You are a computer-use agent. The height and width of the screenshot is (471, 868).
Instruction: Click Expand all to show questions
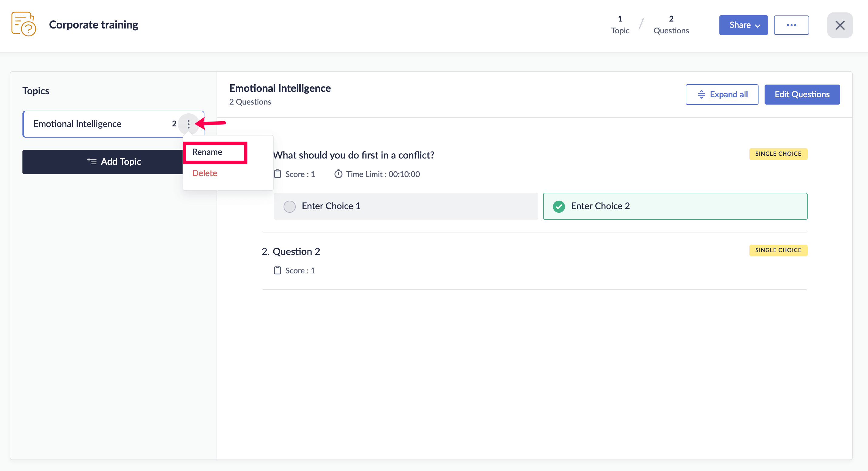[x=722, y=94]
